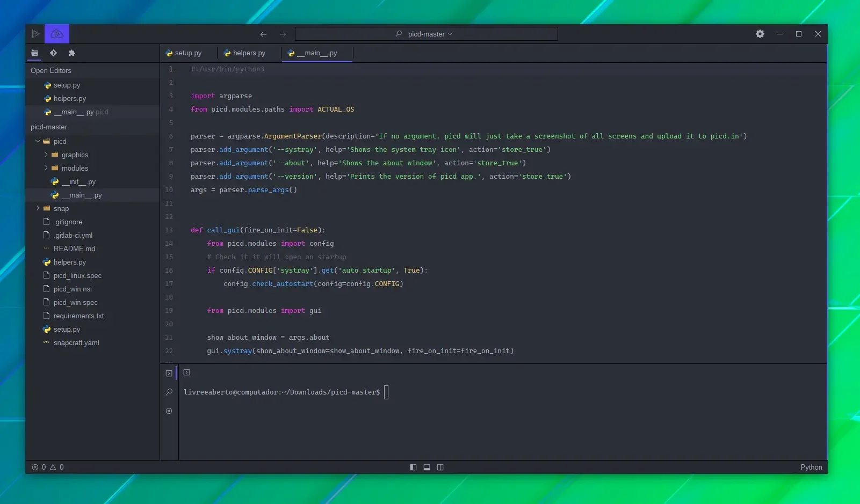Viewport: 860px width, 504px height.
Task: Click the Python language mode indicator
Action: [x=811, y=467]
